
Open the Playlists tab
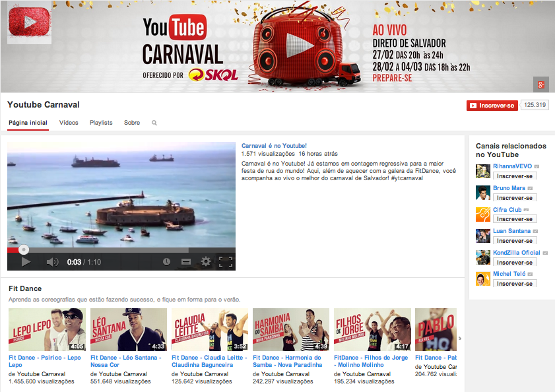[101, 123]
